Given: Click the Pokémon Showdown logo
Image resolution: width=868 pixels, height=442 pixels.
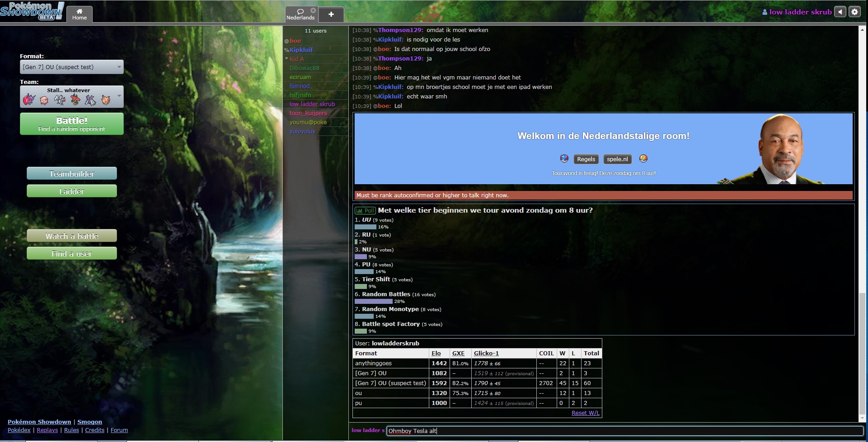Looking at the screenshot, I should tap(32, 11).
